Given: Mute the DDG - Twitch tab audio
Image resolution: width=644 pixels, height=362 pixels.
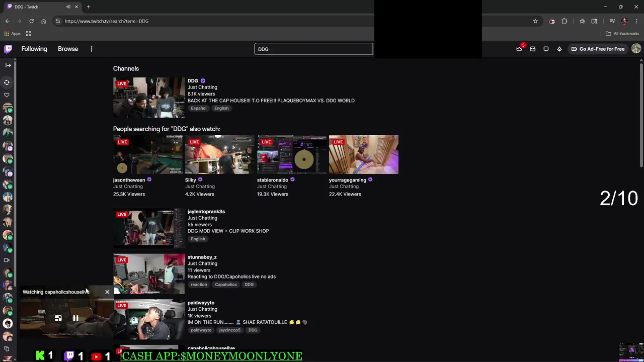Looking at the screenshot, I should 68,7.
